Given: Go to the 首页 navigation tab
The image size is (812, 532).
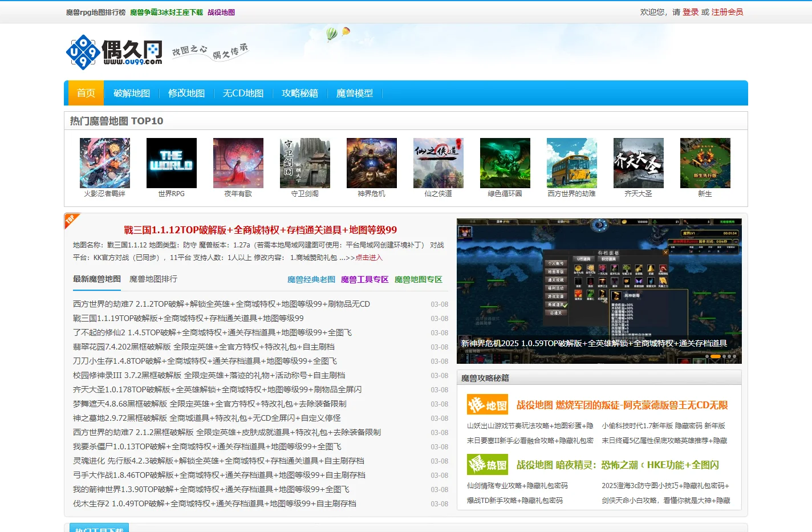Looking at the screenshot, I should coord(86,93).
